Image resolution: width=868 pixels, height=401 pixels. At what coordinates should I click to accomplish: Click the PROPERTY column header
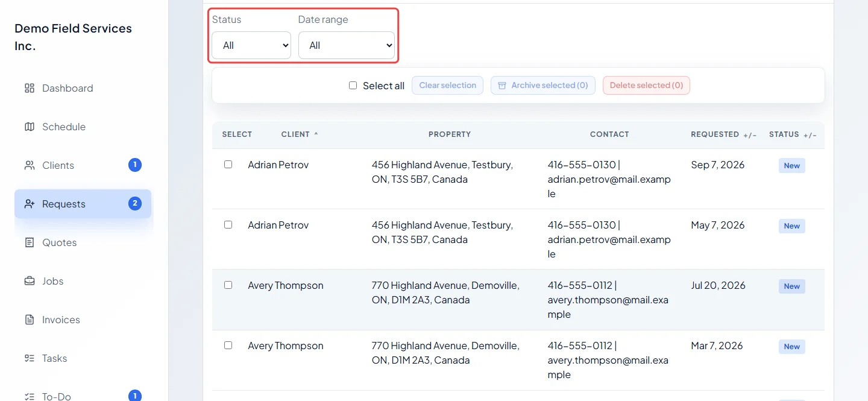coord(450,134)
